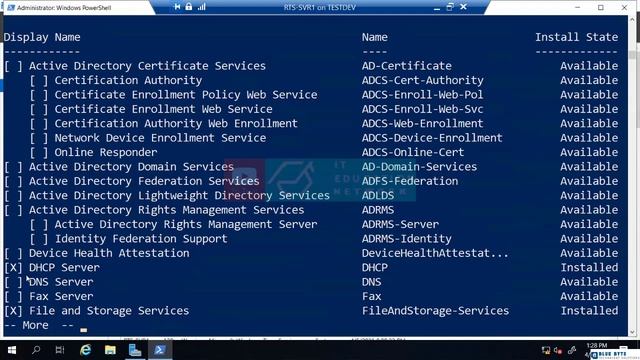Click the [ ] box beside Online Responder
This screenshot has width=640, height=360.
(x=39, y=153)
